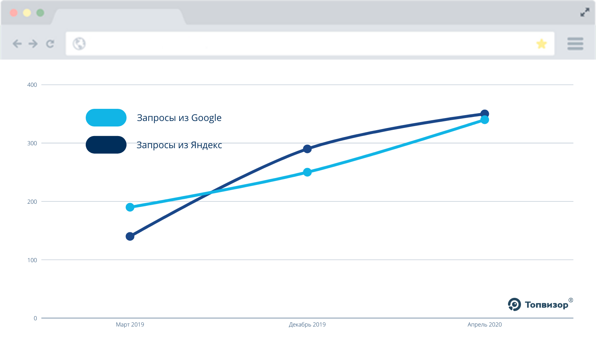Click the dark blue Яндекс legend swatch
Viewport: 596px width, 364px height.
(x=106, y=145)
